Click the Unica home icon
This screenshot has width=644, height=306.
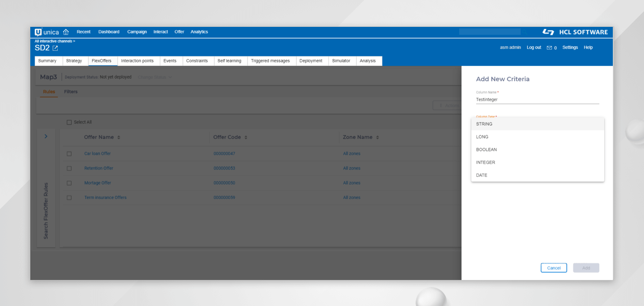66,32
